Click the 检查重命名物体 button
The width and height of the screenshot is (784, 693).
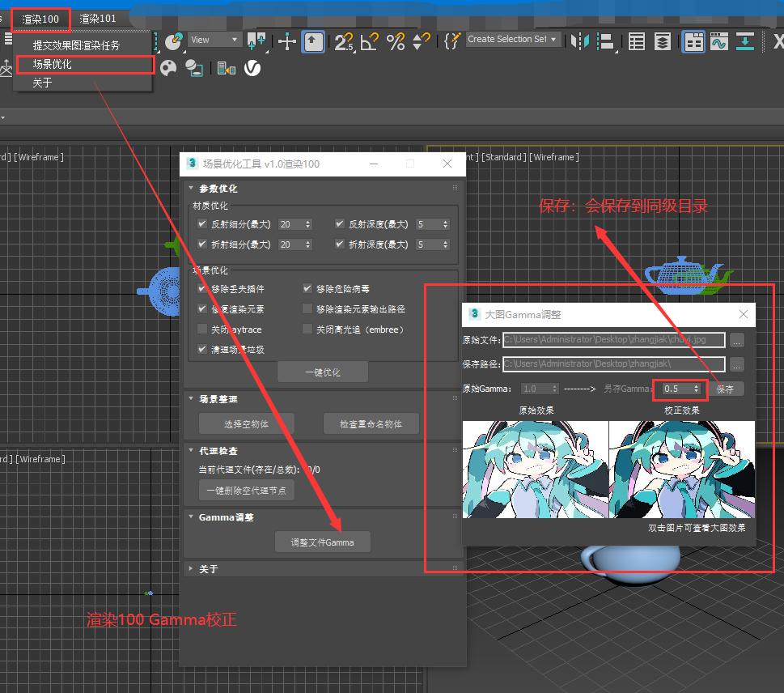(x=371, y=423)
